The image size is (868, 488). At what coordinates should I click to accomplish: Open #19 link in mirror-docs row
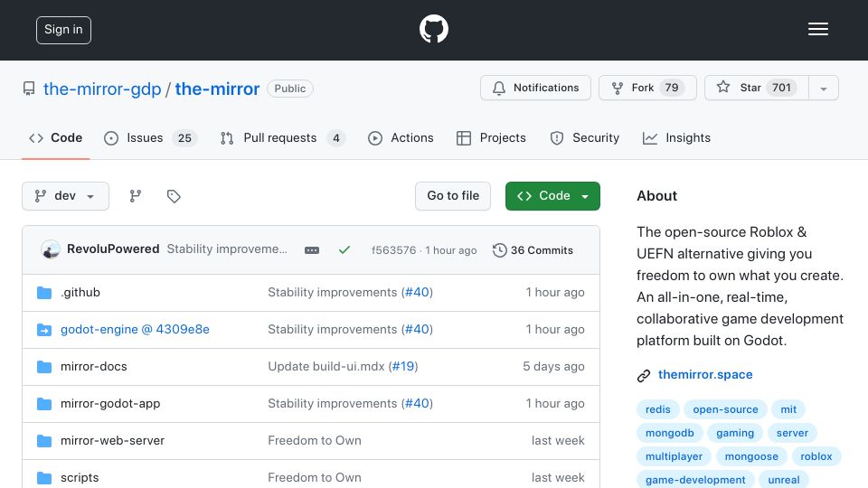[x=403, y=366]
